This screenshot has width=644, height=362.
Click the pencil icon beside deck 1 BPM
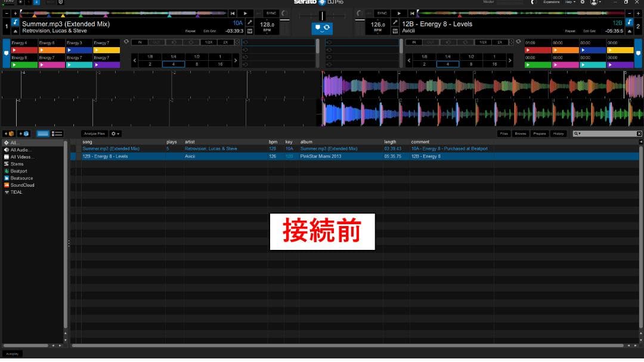pyautogui.click(x=248, y=22)
